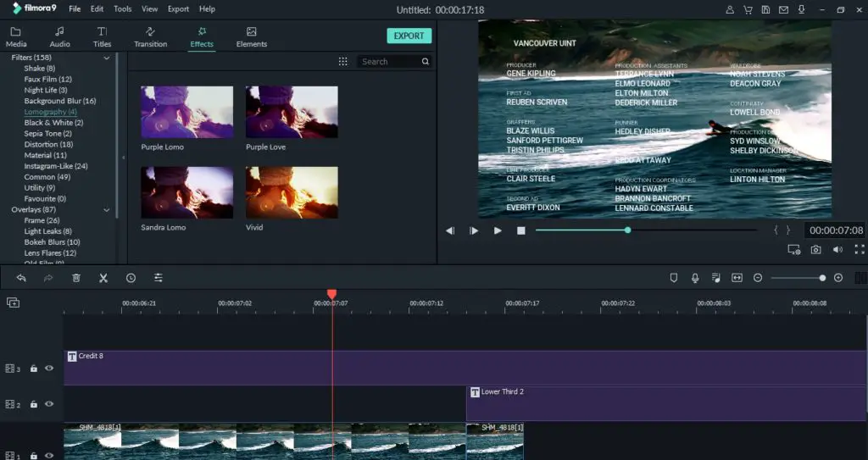Click the search magnifier icon
The image size is (868, 460).
(x=426, y=62)
